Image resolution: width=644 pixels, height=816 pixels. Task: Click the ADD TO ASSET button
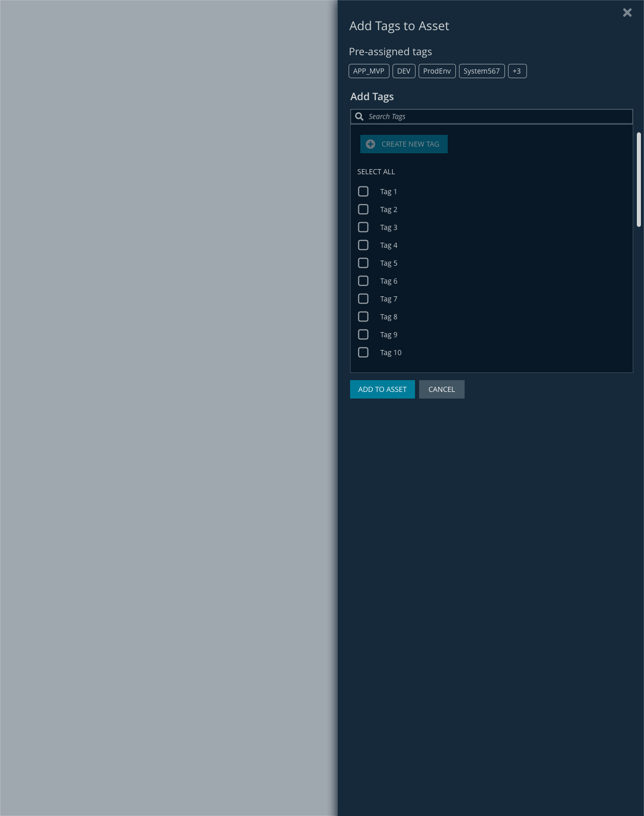[x=382, y=389]
